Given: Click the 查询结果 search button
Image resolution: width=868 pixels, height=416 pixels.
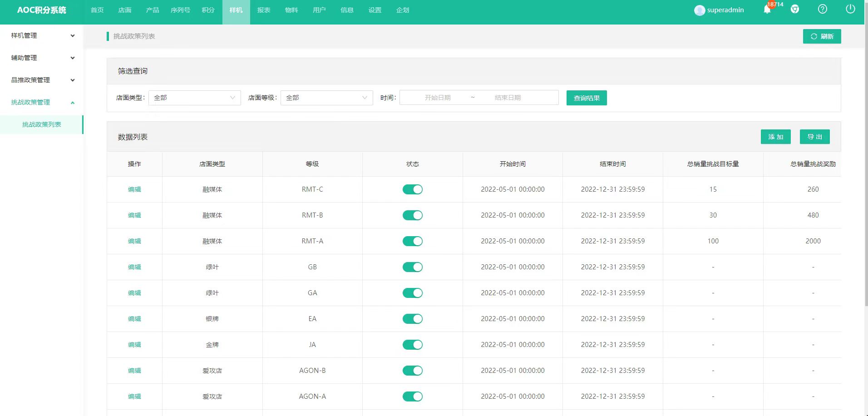Looking at the screenshot, I should (x=587, y=98).
